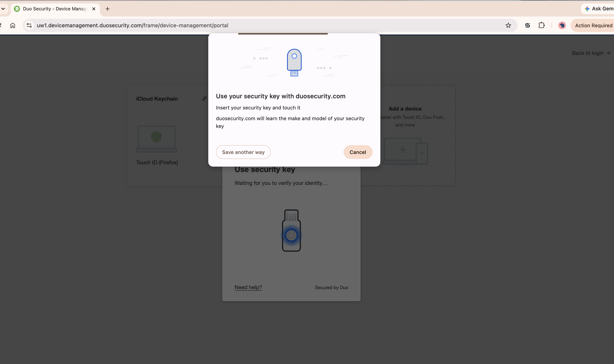Bookmark this page with the star icon
This screenshot has height=364, width=614.
(508, 26)
